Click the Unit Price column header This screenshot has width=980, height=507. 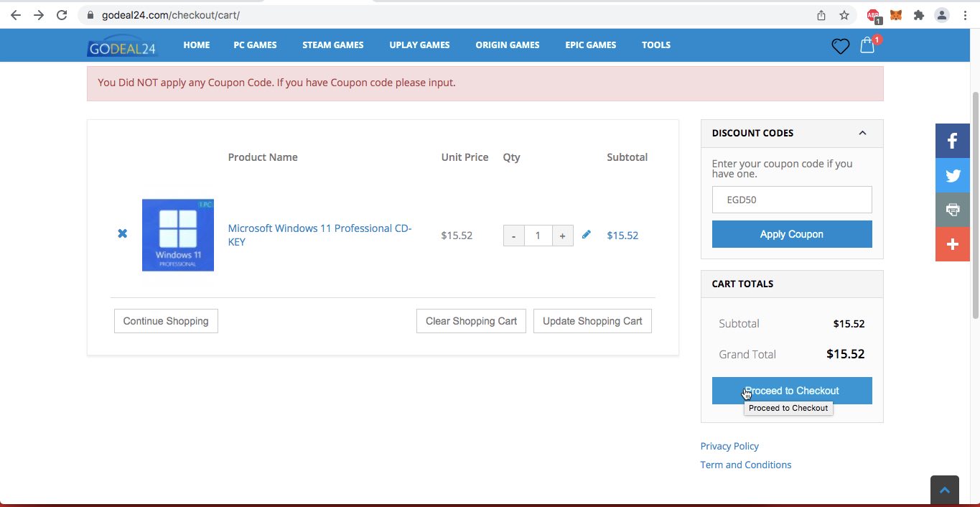465,157
